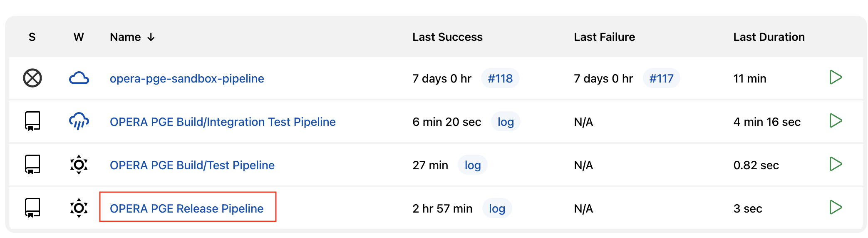
Task: Click repository icon of Release Pipeline row
Action: click(32, 208)
